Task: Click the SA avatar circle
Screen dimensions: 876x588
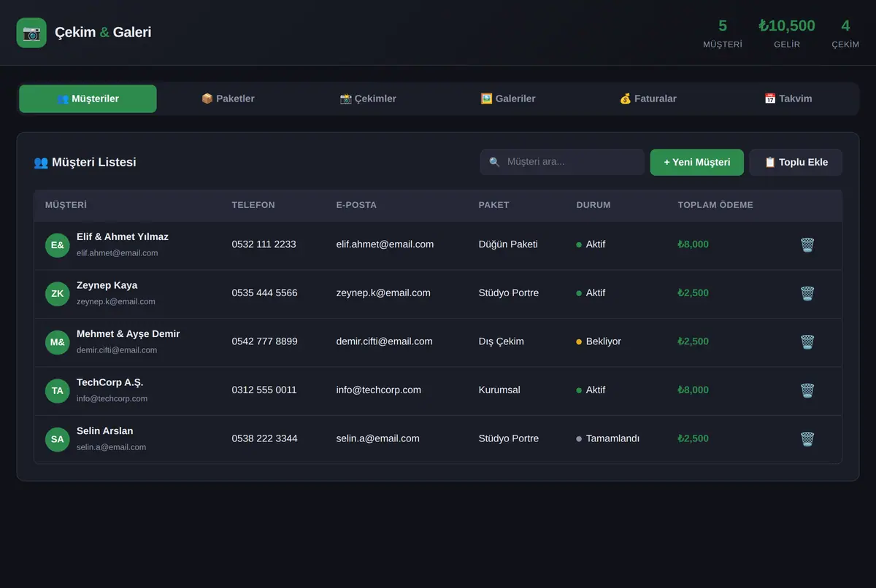Action: coord(58,439)
